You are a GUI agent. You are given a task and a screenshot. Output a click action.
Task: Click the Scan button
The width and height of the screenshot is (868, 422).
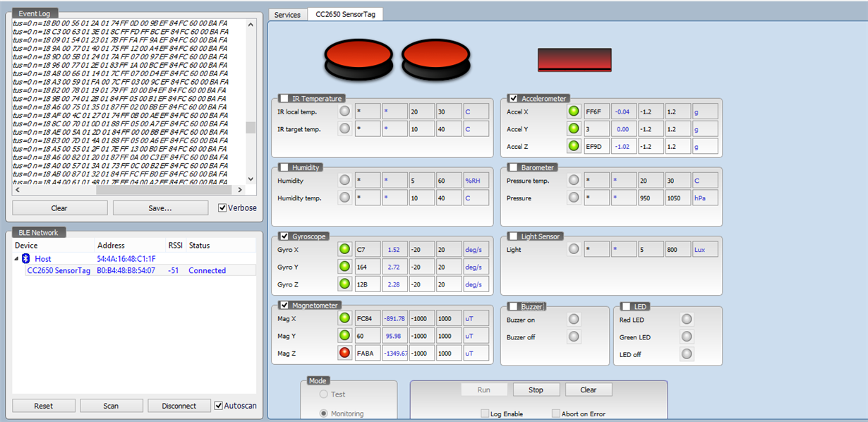pyautogui.click(x=111, y=406)
